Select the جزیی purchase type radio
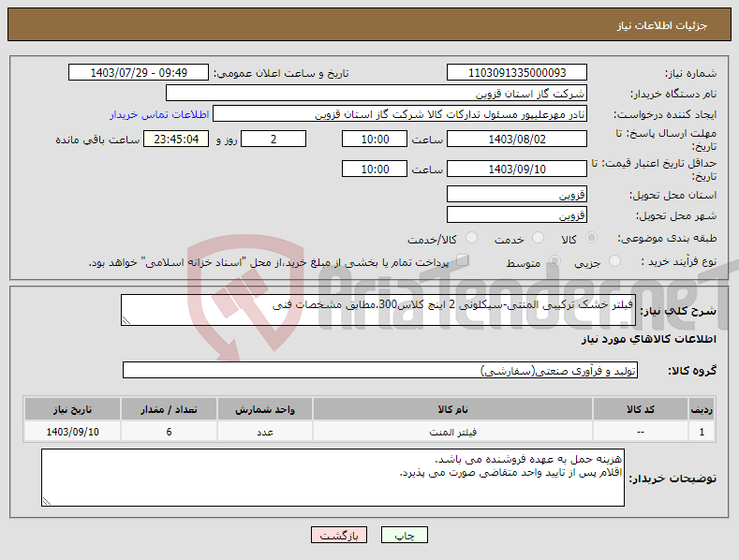The width and height of the screenshot is (739, 560). (x=614, y=261)
